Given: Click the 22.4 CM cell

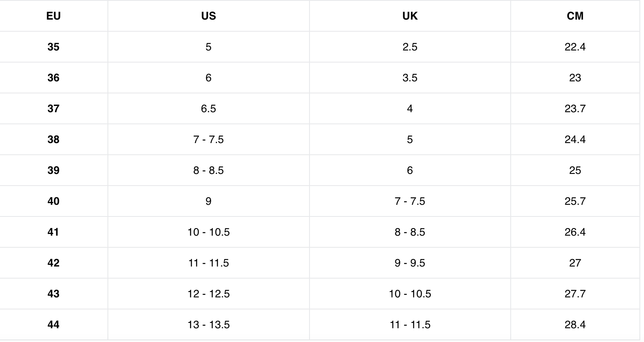Looking at the screenshot, I should pyautogui.click(x=575, y=47).
